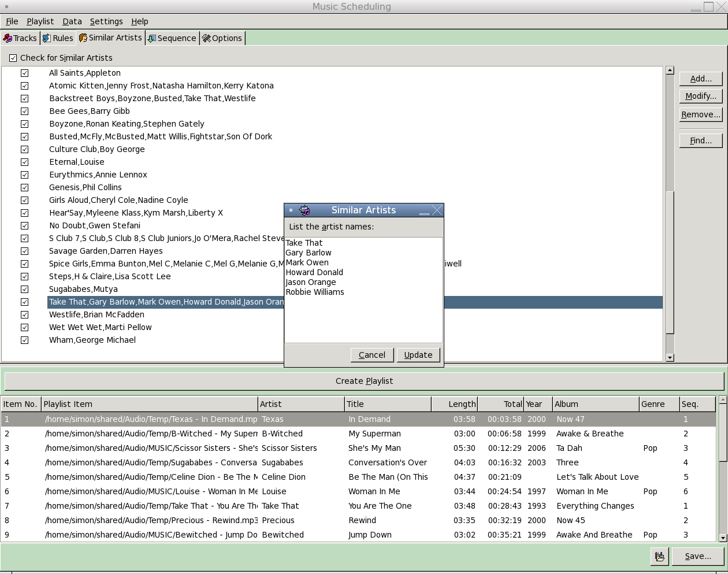
Task: Uncheck the Bee Gees,Barry Gibb checkbox
Action: point(25,111)
